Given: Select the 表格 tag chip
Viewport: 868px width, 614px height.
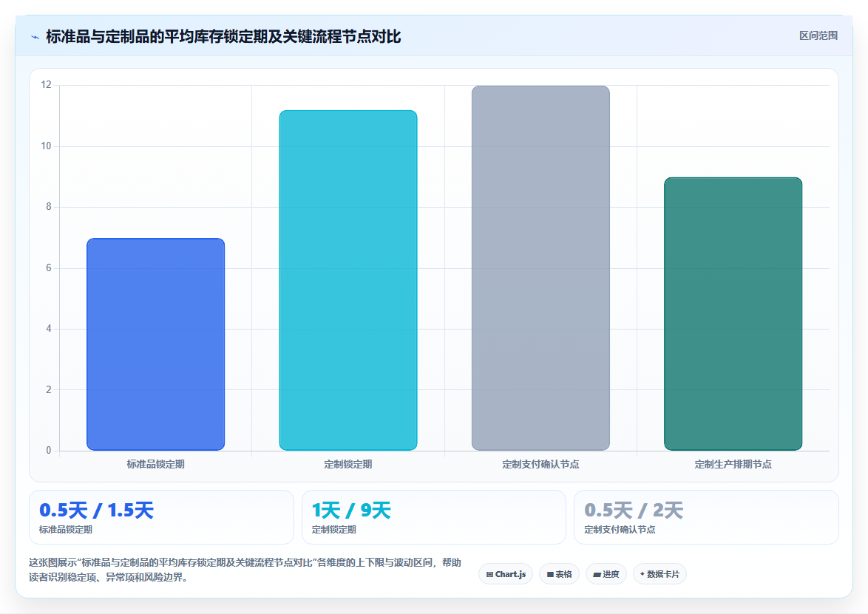Looking at the screenshot, I should (559, 574).
